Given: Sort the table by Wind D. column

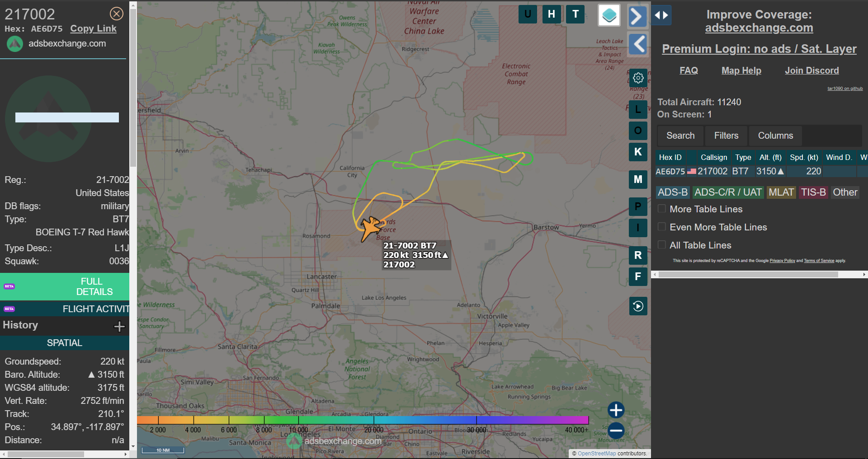Looking at the screenshot, I should pos(839,157).
